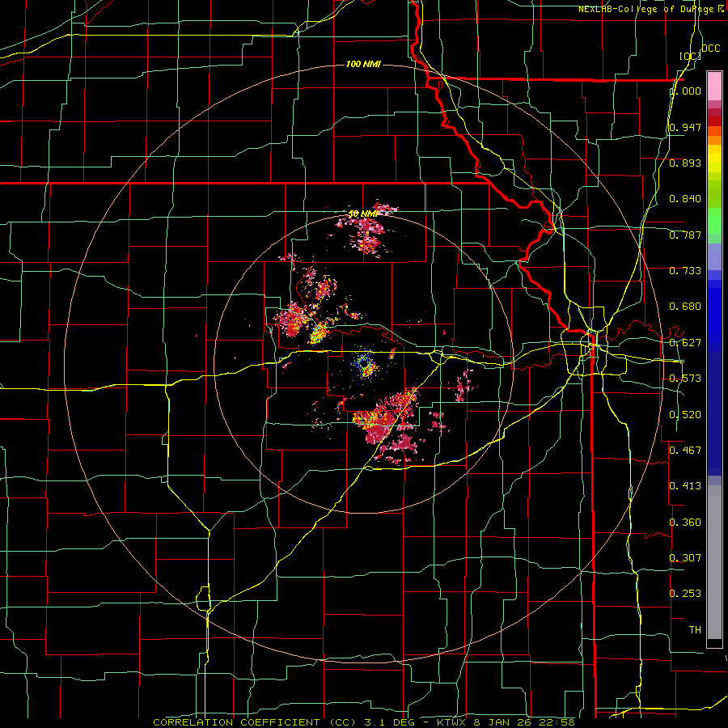
Task: Click the 100 NMI range ring label
Action: tap(363, 64)
